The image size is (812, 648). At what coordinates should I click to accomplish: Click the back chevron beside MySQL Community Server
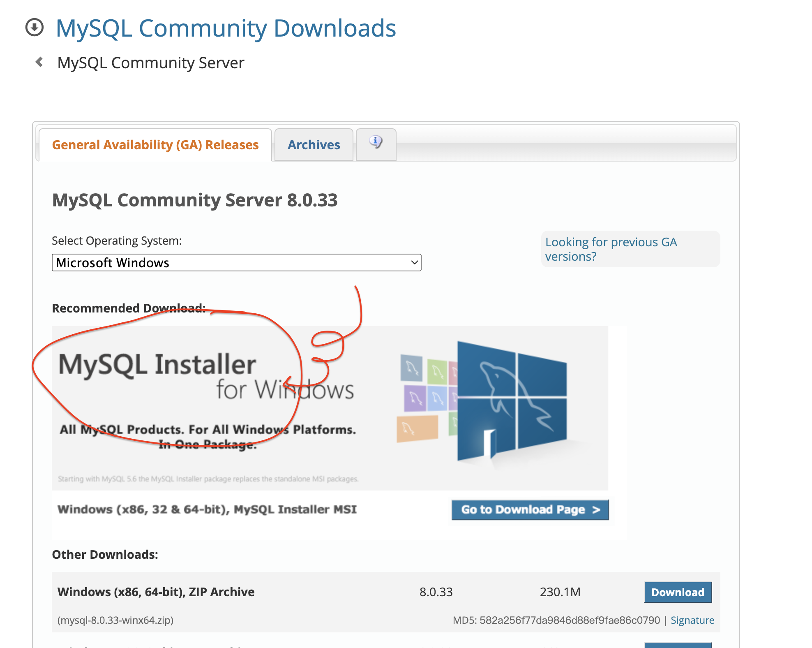[x=39, y=62]
